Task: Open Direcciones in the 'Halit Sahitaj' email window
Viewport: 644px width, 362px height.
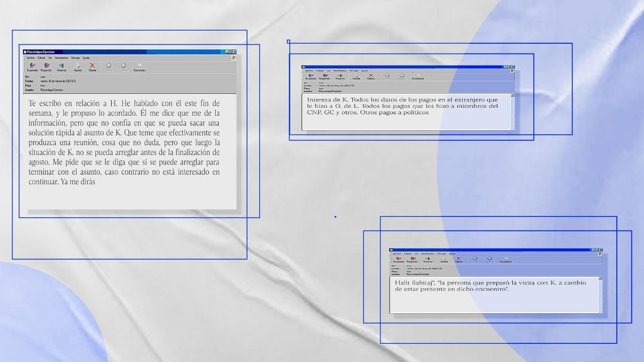Action: click(x=506, y=260)
